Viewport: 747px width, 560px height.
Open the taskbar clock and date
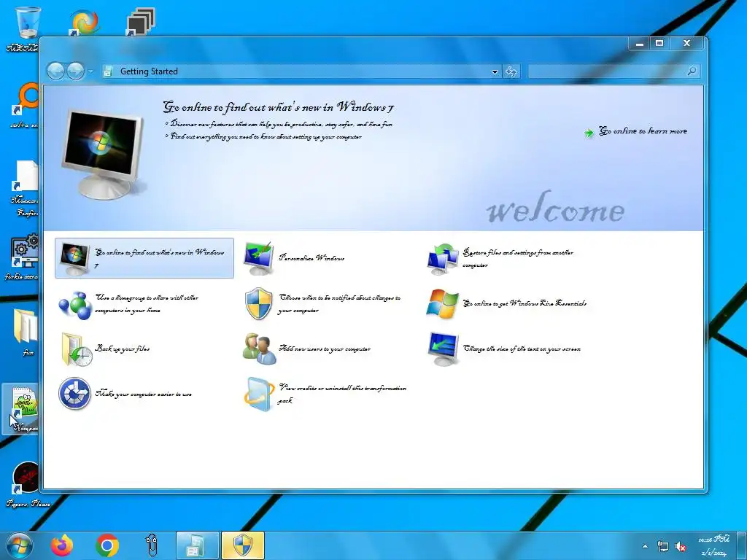point(714,545)
